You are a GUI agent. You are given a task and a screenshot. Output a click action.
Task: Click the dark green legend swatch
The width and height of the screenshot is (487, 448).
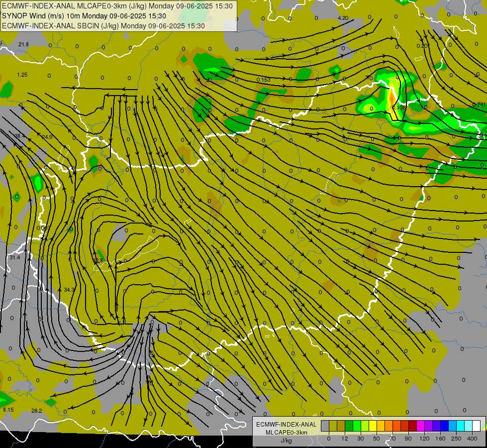tap(349, 426)
